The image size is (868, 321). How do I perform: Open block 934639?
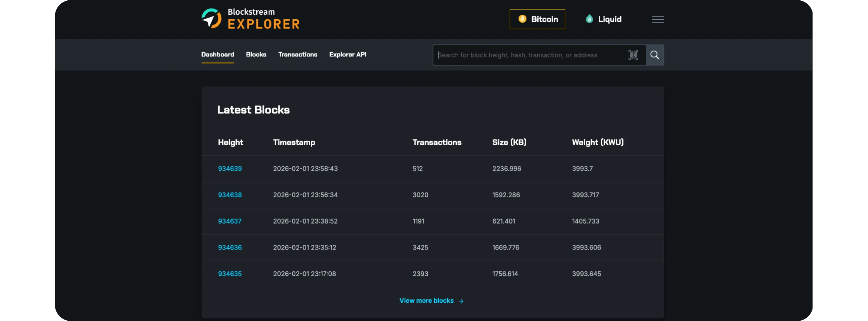click(x=229, y=169)
